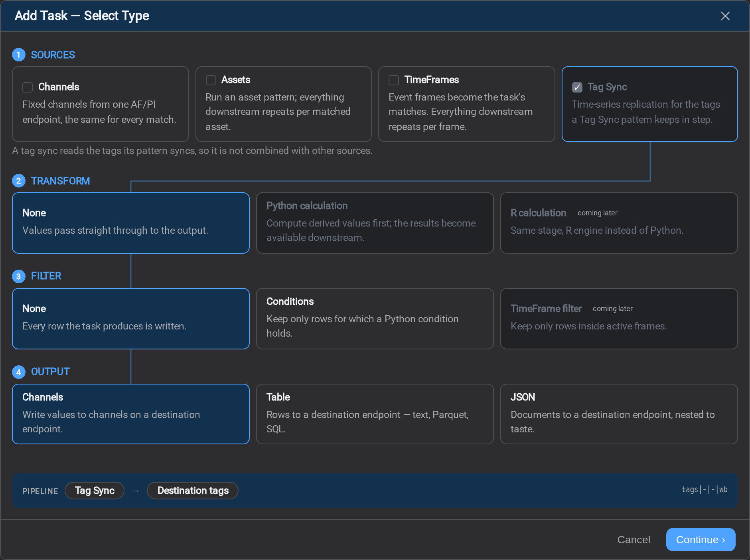
Task: Click the tags|-|-|wb pipeline code text
Action: [x=705, y=489]
